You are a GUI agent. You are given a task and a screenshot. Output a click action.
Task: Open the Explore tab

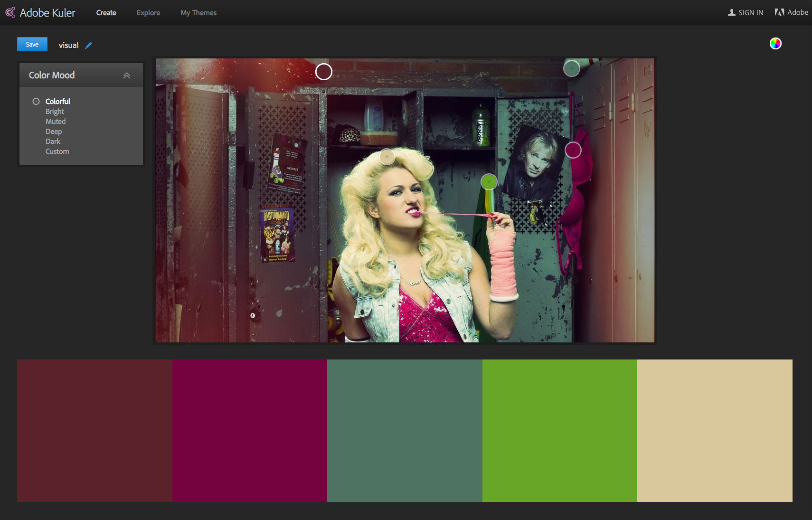pos(148,13)
